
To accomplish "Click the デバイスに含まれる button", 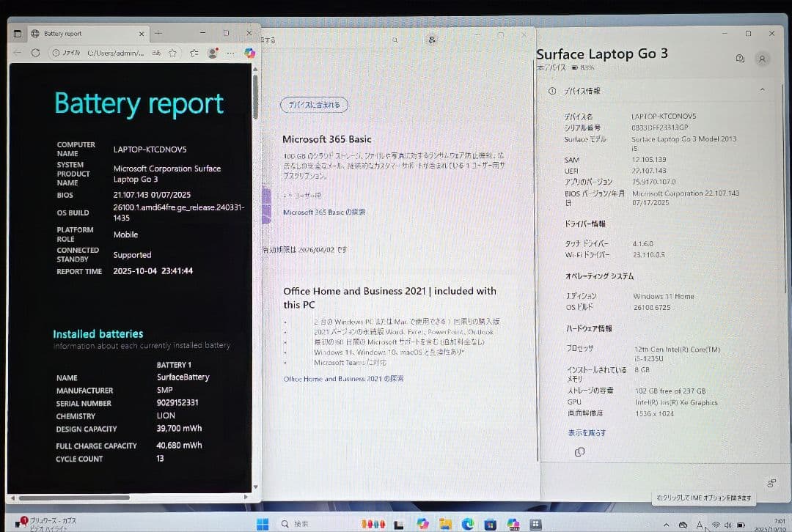I will pyautogui.click(x=314, y=105).
